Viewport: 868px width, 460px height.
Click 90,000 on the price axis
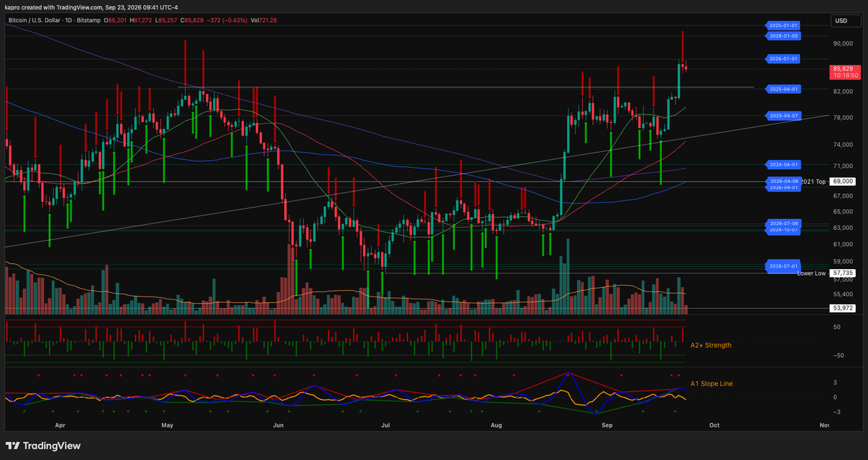pos(843,43)
